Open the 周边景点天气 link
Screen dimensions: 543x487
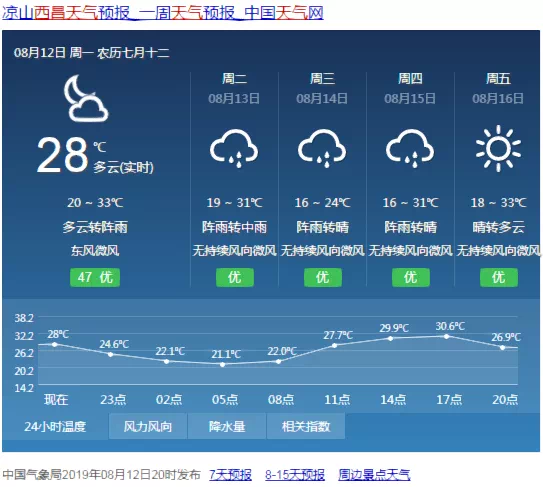pos(374,475)
